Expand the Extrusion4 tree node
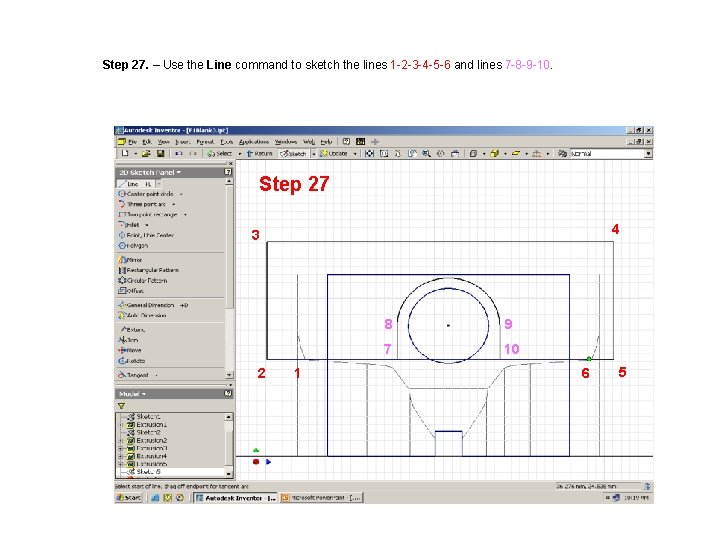Screen dimensions: 720x540 point(121,456)
